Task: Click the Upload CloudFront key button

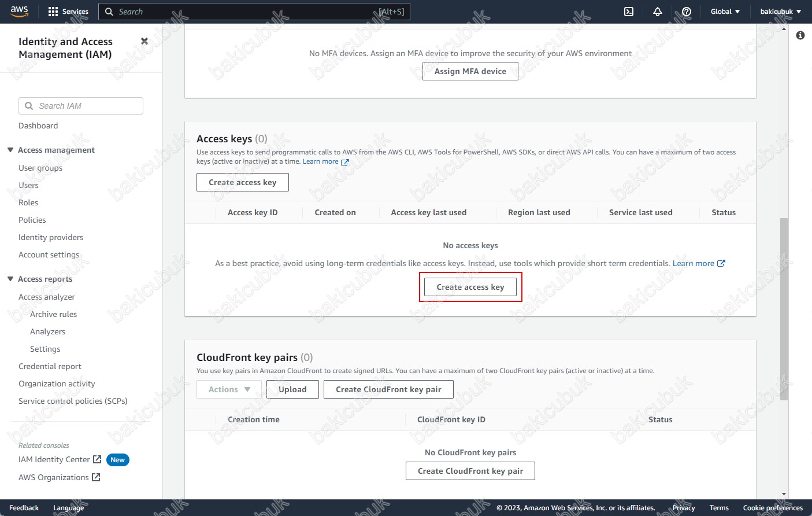Action: pyautogui.click(x=292, y=389)
